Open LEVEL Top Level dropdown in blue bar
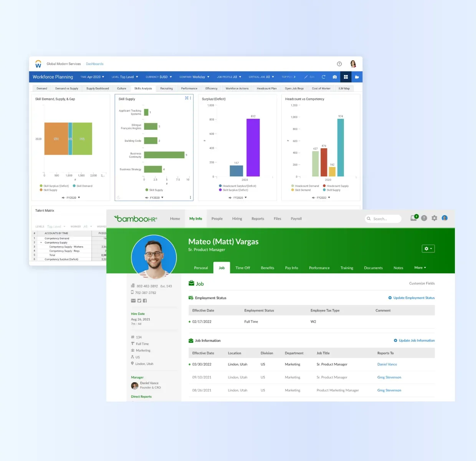Viewport: 476px width, 461px height. pos(125,77)
